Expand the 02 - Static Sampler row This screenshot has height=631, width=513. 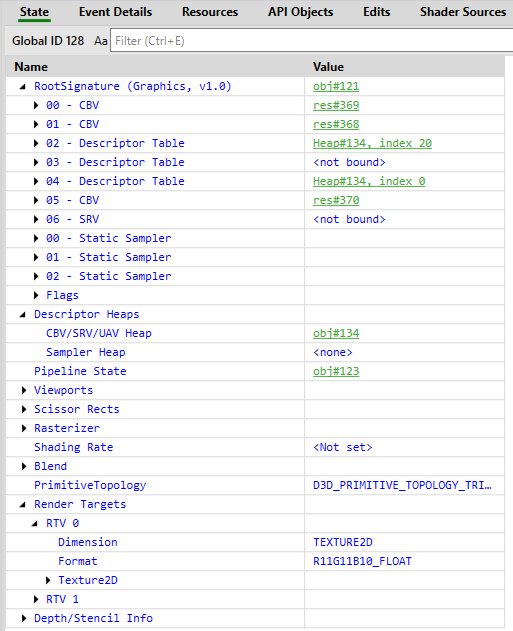point(36,276)
